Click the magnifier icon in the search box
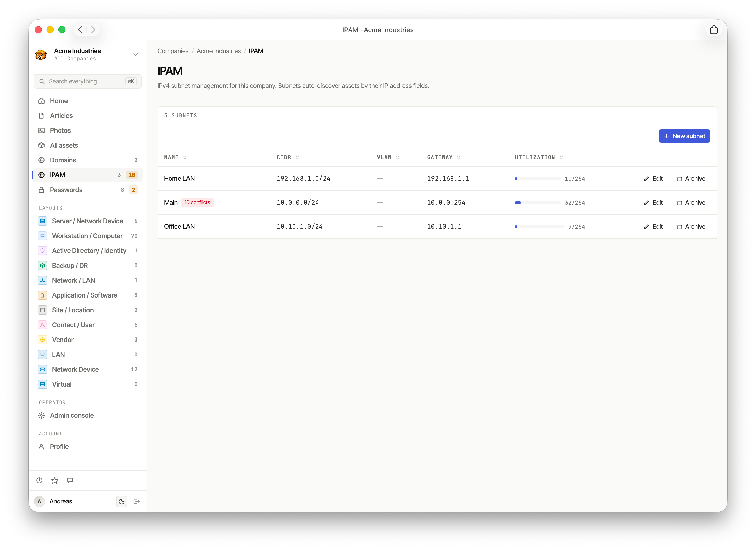Image resolution: width=756 pixels, height=550 pixels. [42, 81]
